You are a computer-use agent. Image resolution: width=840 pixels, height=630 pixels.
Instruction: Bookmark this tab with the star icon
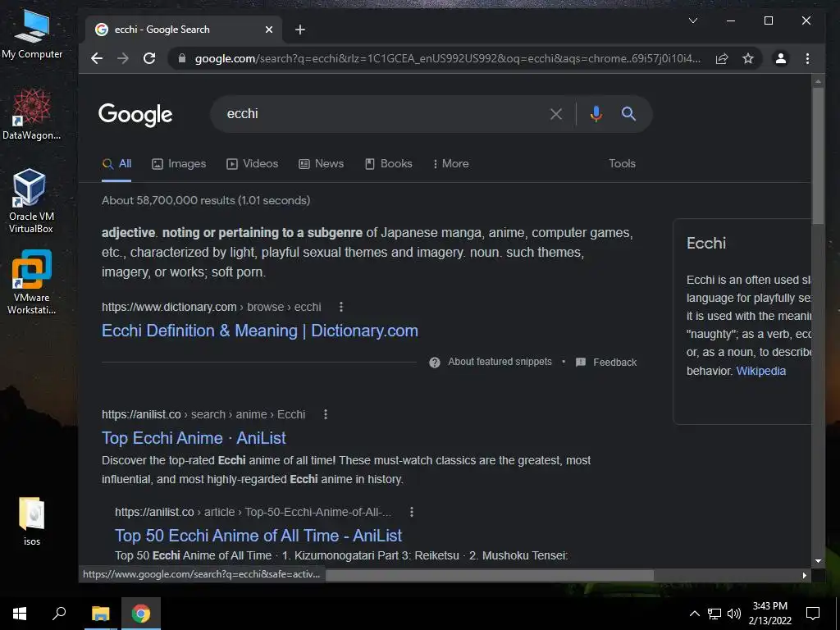pos(748,58)
